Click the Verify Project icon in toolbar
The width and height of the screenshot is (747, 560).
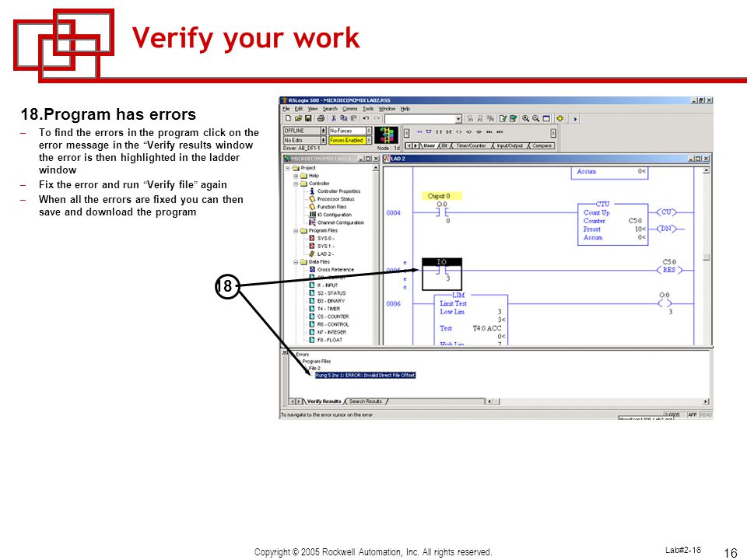[513, 118]
